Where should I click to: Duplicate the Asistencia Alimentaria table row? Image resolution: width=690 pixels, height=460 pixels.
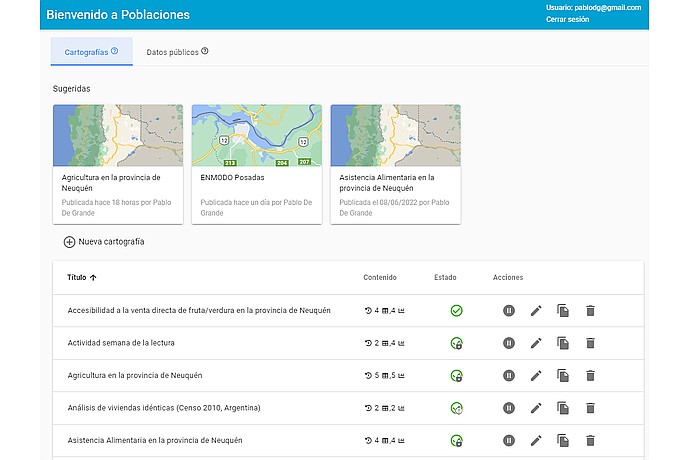click(563, 440)
